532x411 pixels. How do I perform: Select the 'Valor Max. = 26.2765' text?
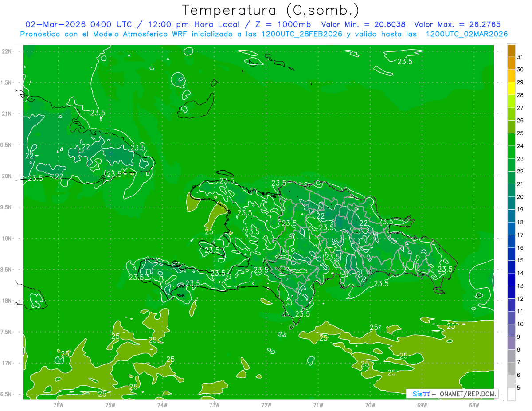pos(457,25)
